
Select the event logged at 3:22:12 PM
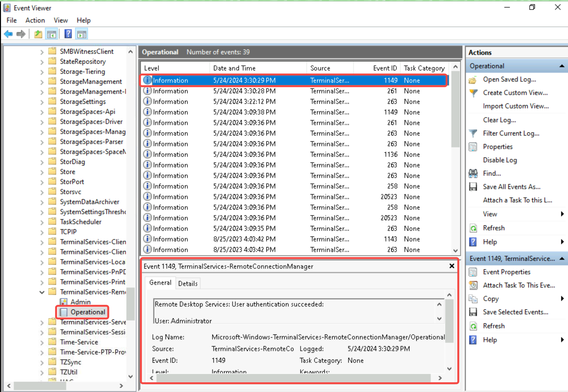(294, 102)
